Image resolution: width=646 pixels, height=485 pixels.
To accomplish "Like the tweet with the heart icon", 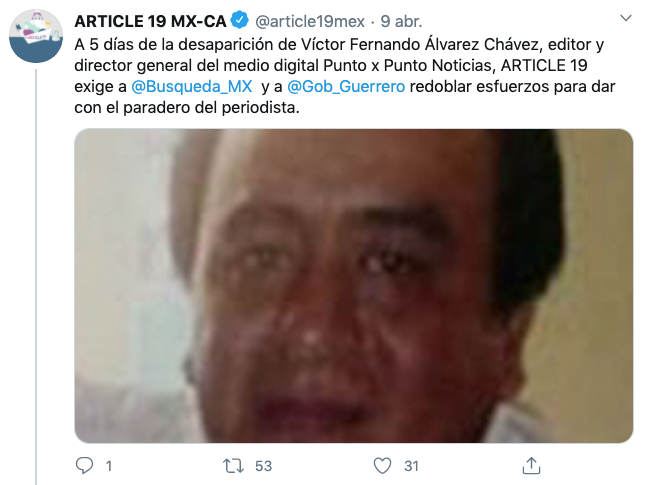I will [x=382, y=466].
